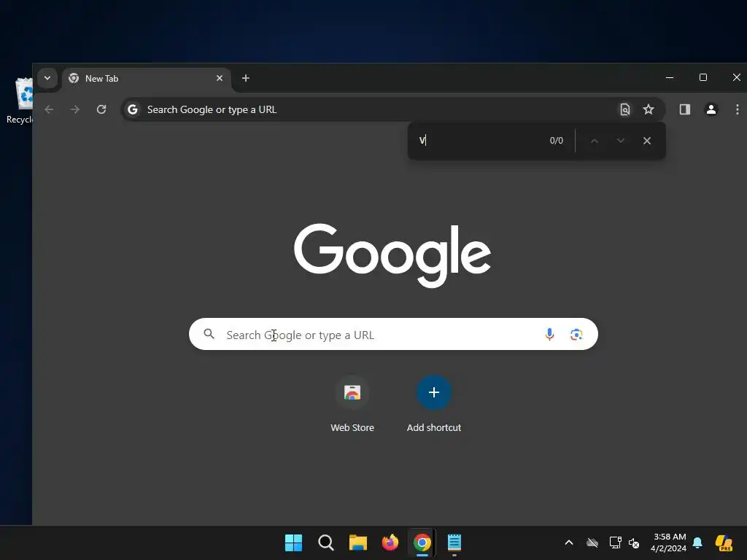Search by image with Google Lens
The width and height of the screenshot is (747, 560).
tap(576, 334)
